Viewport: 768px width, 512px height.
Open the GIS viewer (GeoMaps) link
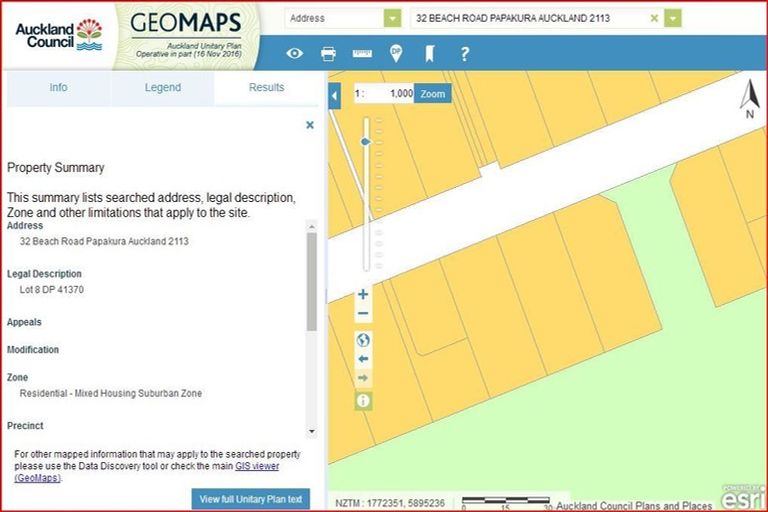tap(256, 466)
